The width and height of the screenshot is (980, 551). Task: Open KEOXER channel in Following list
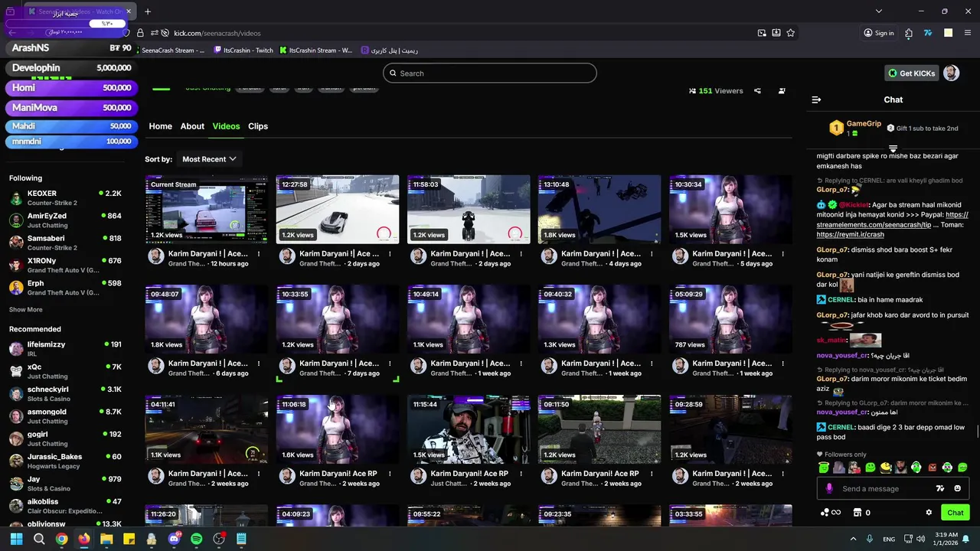click(66, 198)
